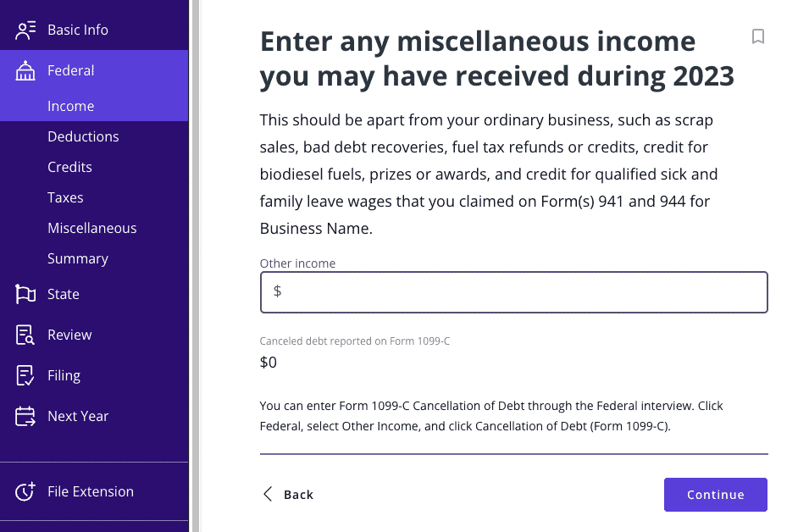
Task: View the federal Summary section
Action: pyautogui.click(x=78, y=258)
